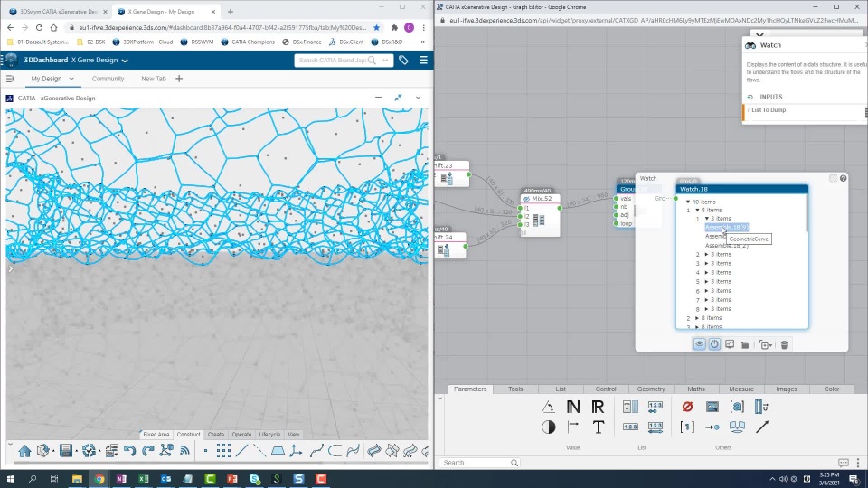Viewport: 868px width, 488px height.
Task: Switch to the Geometry tab in the Graph Editor
Action: pyautogui.click(x=651, y=389)
